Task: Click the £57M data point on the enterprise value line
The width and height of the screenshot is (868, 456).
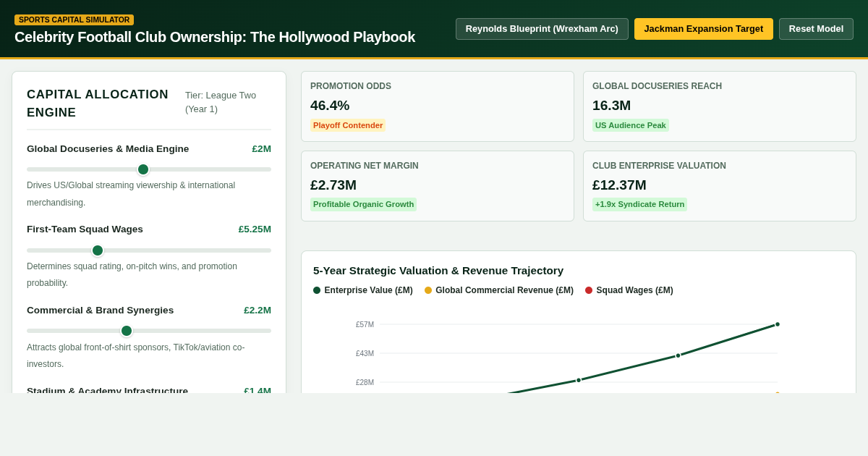Action: (x=778, y=324)
